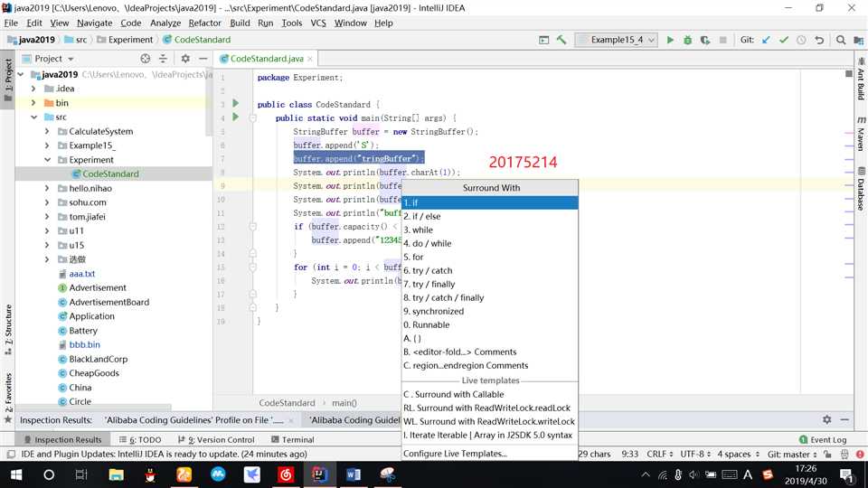Select 'if' in Surround With list

pyautogui.click(x=490, y=202)
